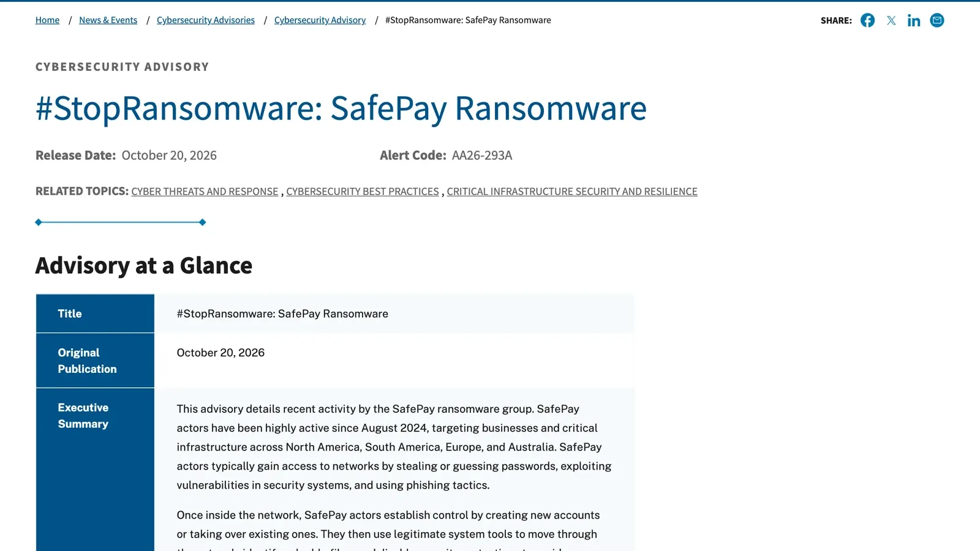Click the current breadcrumb "#StopRansomware: SafePay Ransomware"
Screen dimensions: 980x551
click(x=468, y=20)
